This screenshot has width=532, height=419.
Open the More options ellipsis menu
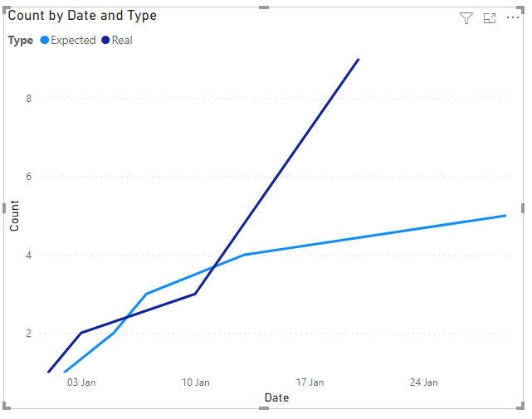coord(513,17)
